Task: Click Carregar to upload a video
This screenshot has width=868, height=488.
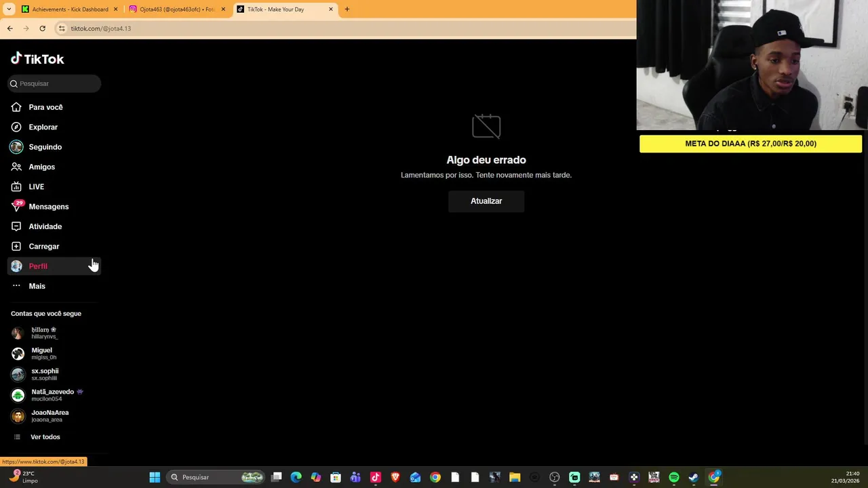Action: [x=54, y=246]
